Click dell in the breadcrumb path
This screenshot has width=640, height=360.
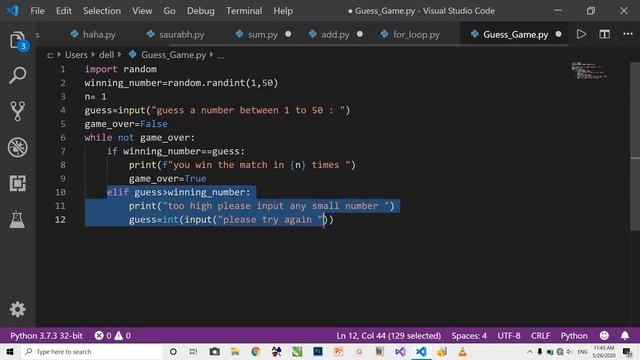107,55
